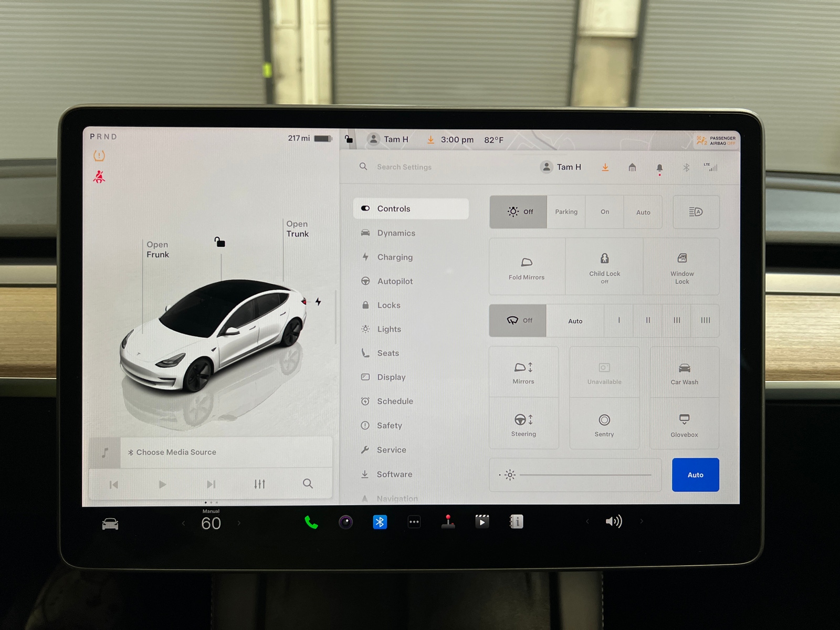Screen dimensions: 840x630
Task: Select Autopilot in the settings sidebar
Action: click(x=395, y=281)
